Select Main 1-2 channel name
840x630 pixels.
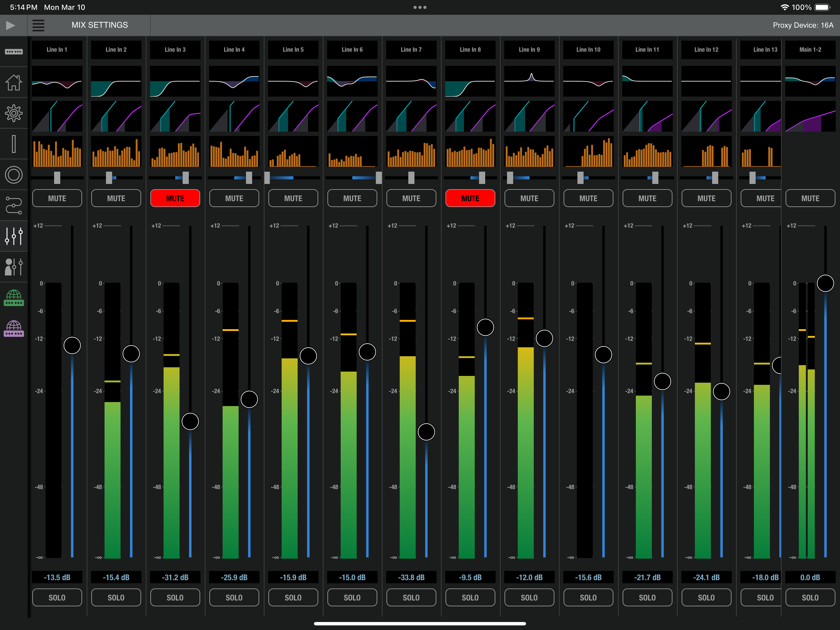(x=810, y=50)
